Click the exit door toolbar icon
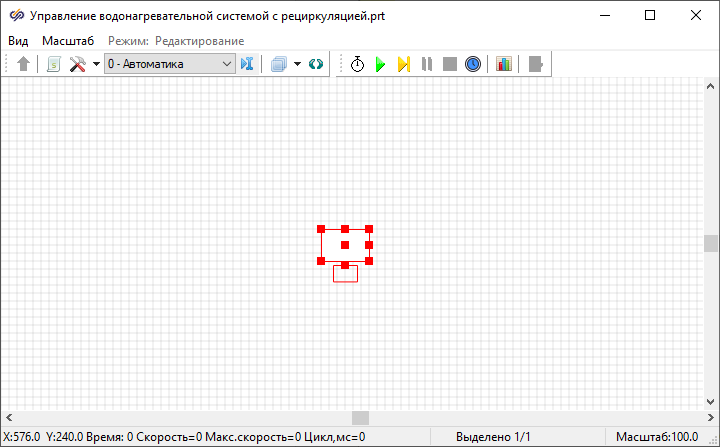720x447 pixels. [x=536, y=64]
